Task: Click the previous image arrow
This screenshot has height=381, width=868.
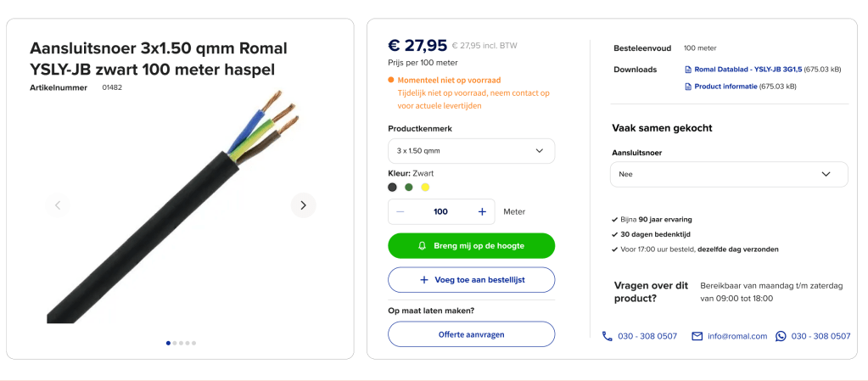Action: (x=58, y=205)
